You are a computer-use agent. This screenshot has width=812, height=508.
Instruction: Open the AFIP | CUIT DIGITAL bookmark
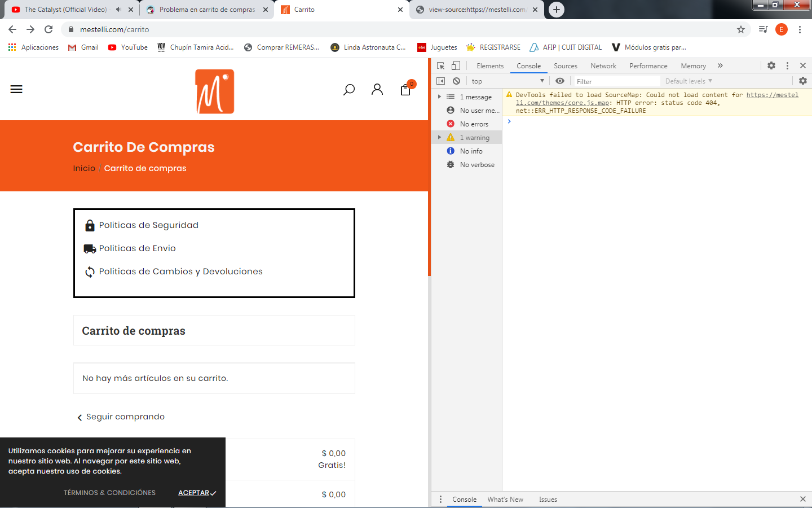click(566, 47)
